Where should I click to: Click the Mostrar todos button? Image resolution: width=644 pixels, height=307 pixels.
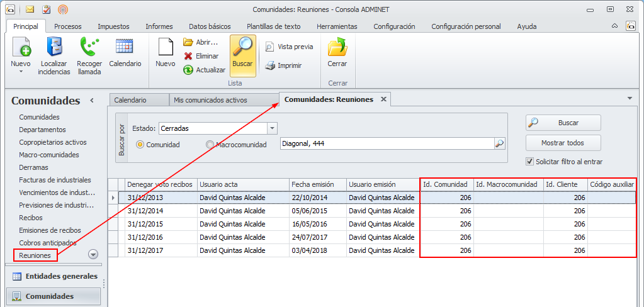pyautogui.click(x=563, y=143)
